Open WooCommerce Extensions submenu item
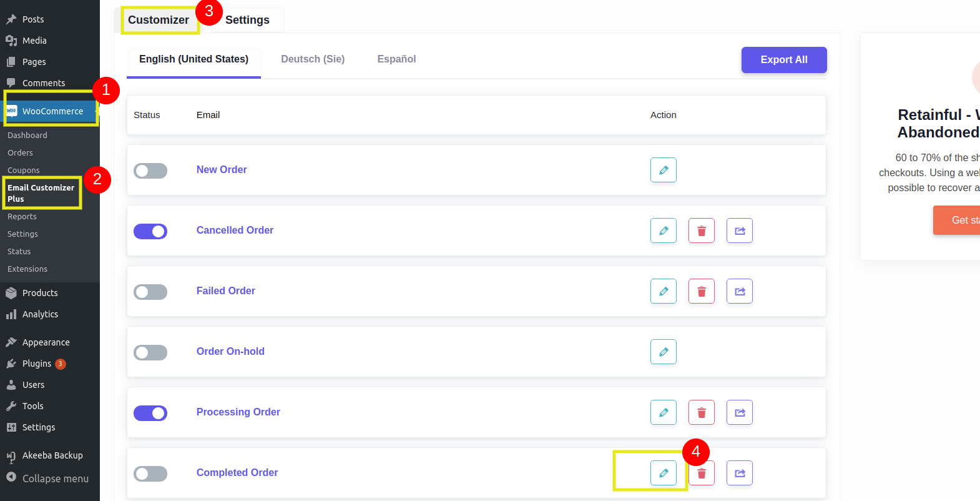Screen dimensions: 980x501 [x=27, y=269]
